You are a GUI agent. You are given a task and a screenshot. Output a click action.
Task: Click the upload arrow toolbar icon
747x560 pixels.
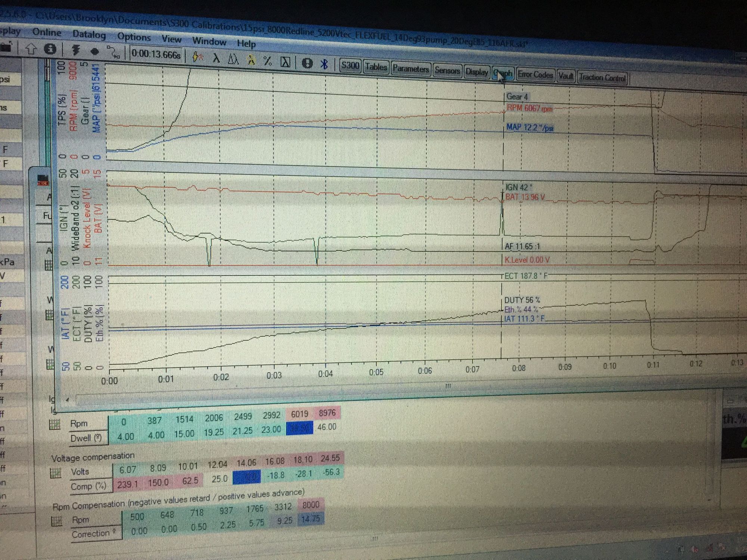click(x=31, y=49)
